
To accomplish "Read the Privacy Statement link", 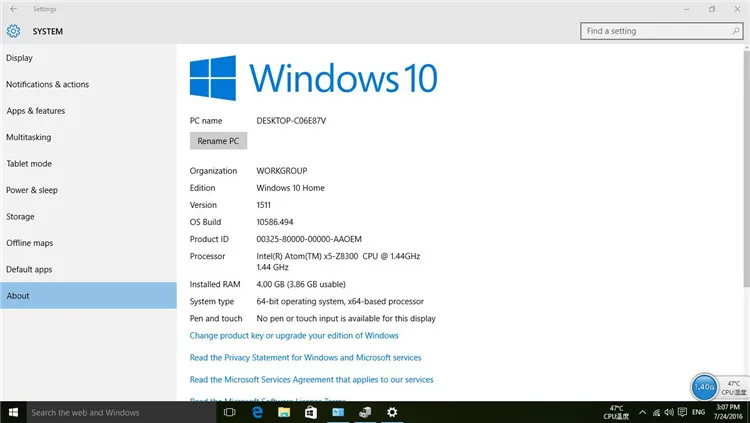I will click(x=305, y=357).
